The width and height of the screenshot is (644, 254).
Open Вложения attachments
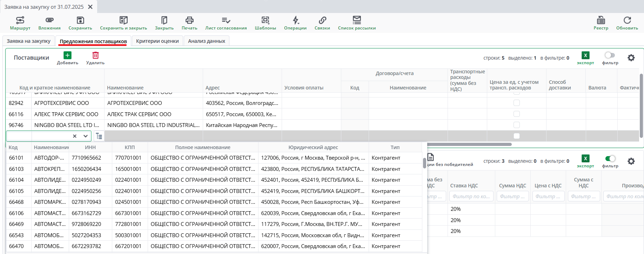(x=49, y=23)
